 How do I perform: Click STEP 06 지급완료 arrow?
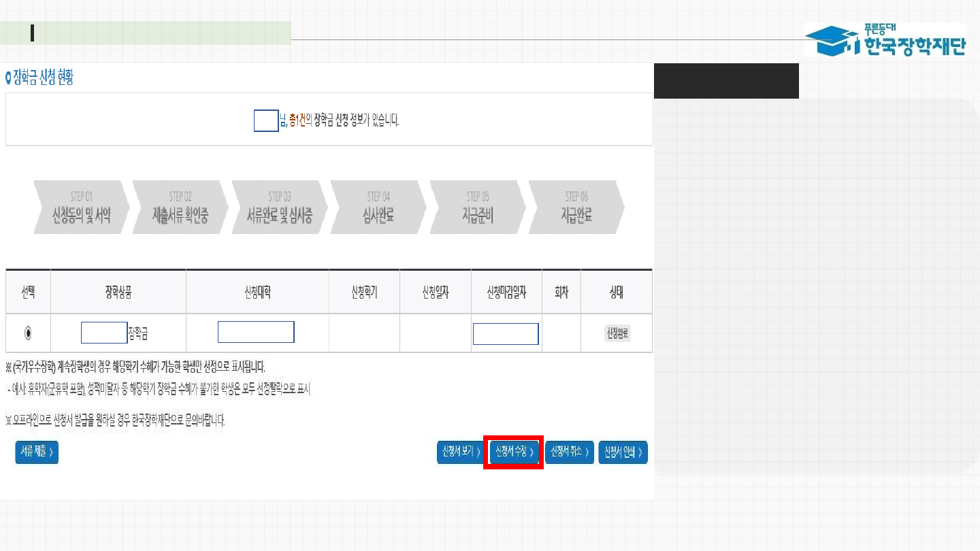(x=576, y=207)
